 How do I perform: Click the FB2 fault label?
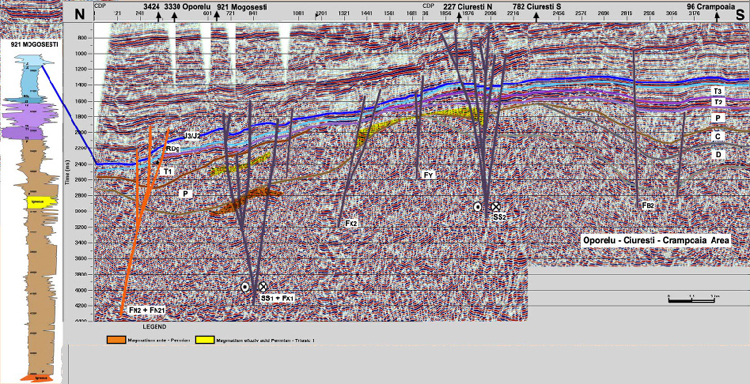point(648,205)
